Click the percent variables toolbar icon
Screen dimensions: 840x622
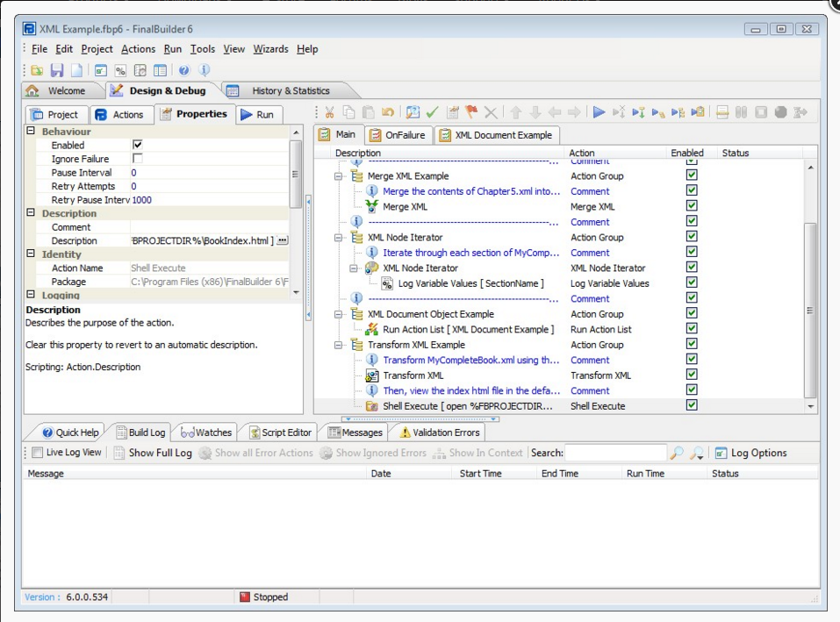pyautogui.click(x=120, y=71)
